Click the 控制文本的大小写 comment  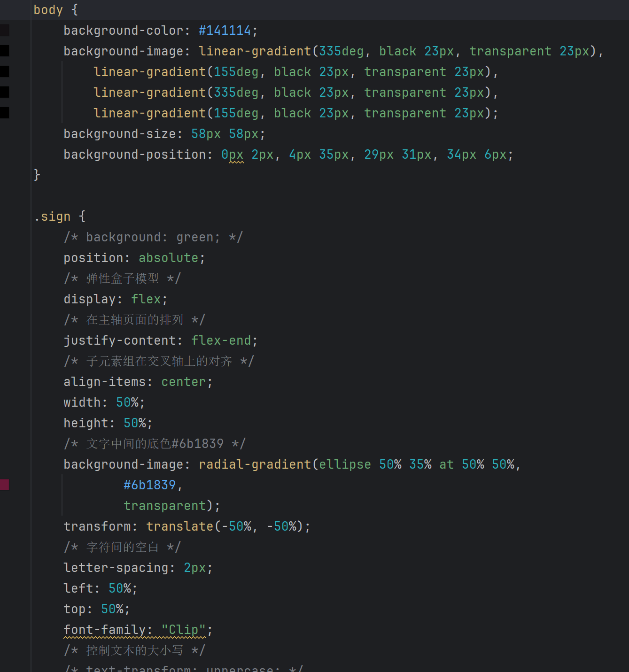coord(135,650)
